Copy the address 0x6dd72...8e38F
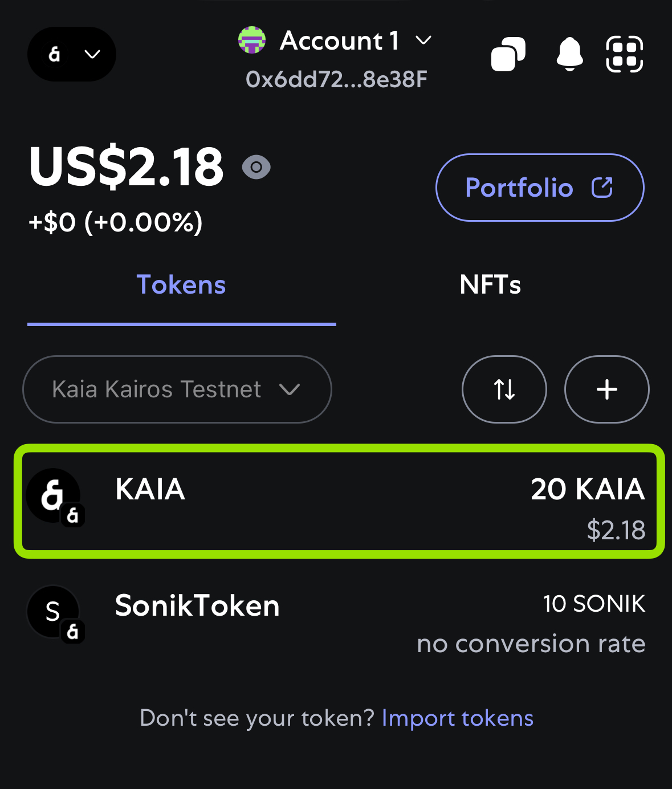Viewport: 672px width, 789px height. click(x=336, y=80)
